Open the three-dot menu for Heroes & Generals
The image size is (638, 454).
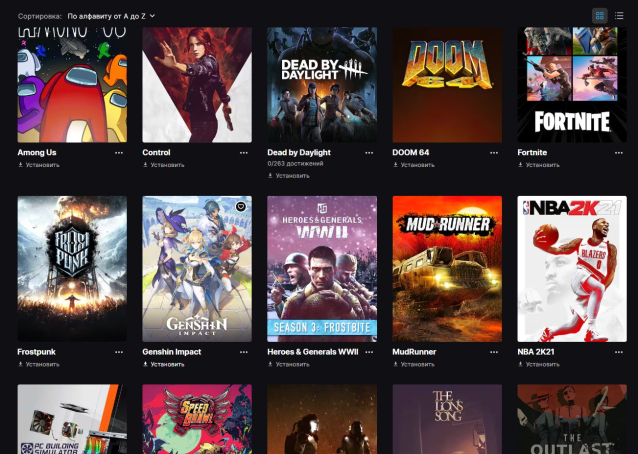point(369,352)
